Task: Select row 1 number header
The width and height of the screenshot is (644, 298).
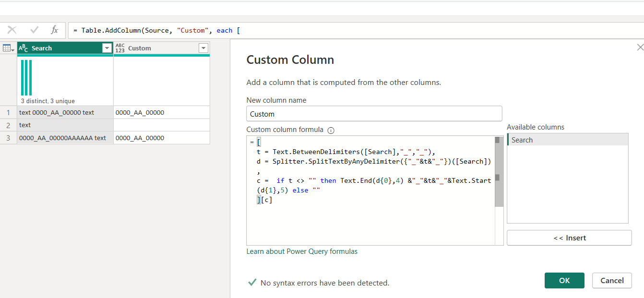Action: 8,112
